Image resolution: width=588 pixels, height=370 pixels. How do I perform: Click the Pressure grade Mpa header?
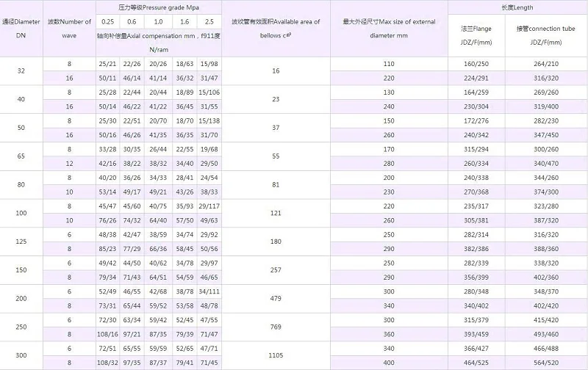pyautogui.click(x=158, y=5)
